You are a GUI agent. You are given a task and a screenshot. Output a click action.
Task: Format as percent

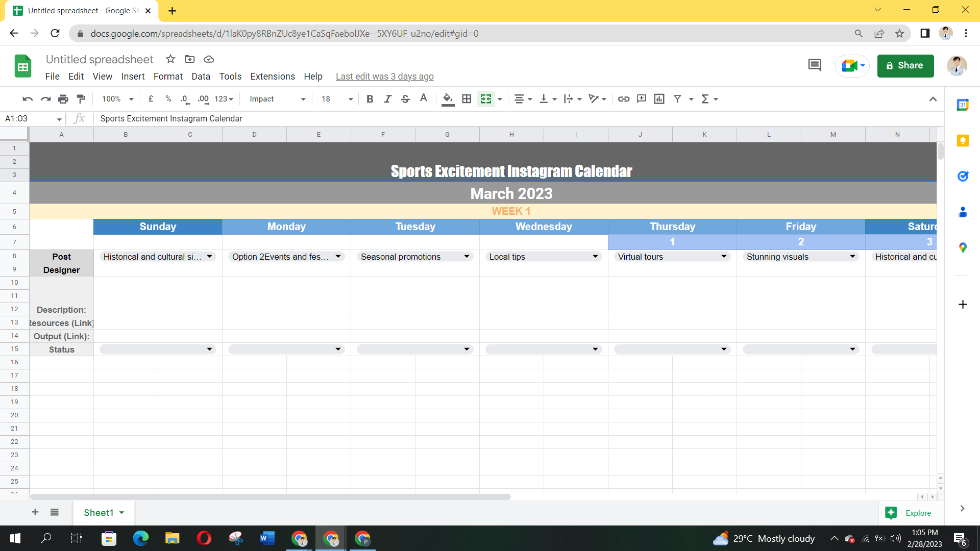pos(168,99)
